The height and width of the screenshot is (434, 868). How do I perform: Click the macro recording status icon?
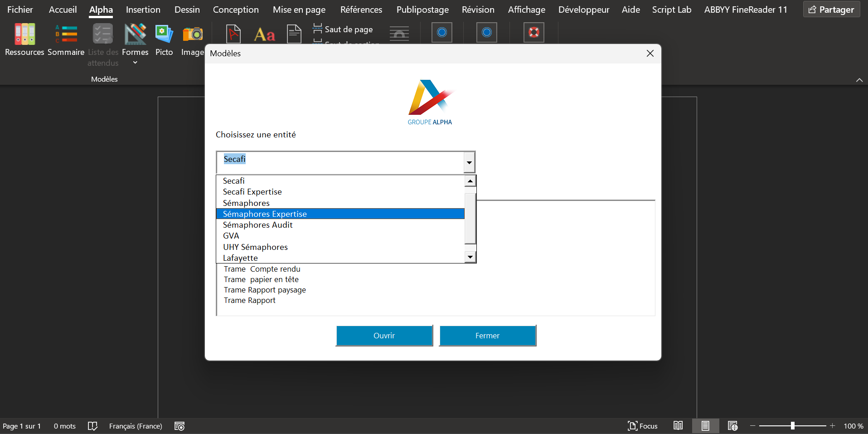point(179,426)
